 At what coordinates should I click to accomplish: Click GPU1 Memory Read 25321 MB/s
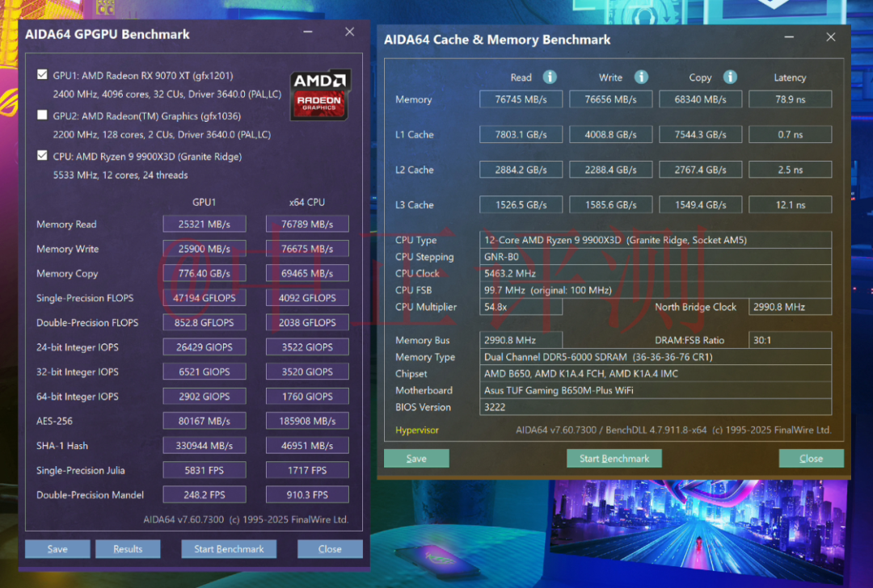(x=205, y=225)
